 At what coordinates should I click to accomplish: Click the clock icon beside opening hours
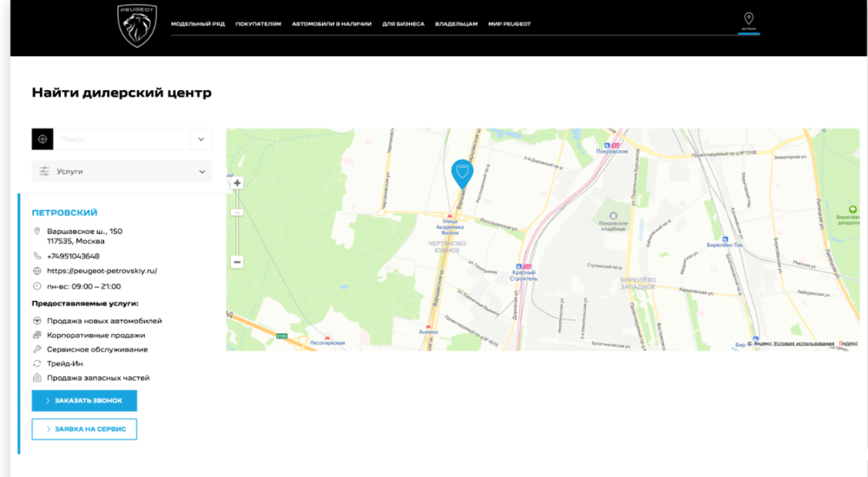coord(37,286)
